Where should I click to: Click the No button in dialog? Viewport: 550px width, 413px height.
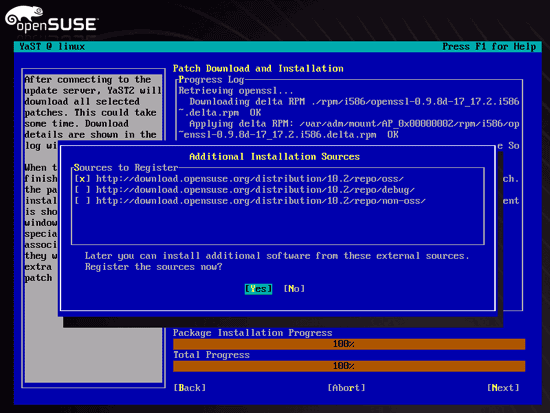[294, 289]
